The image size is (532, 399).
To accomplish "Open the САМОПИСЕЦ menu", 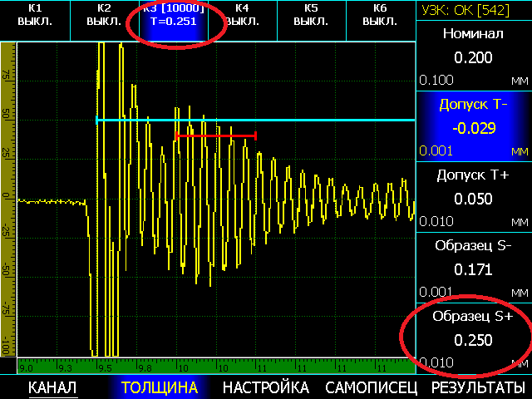I will (372, 387).
